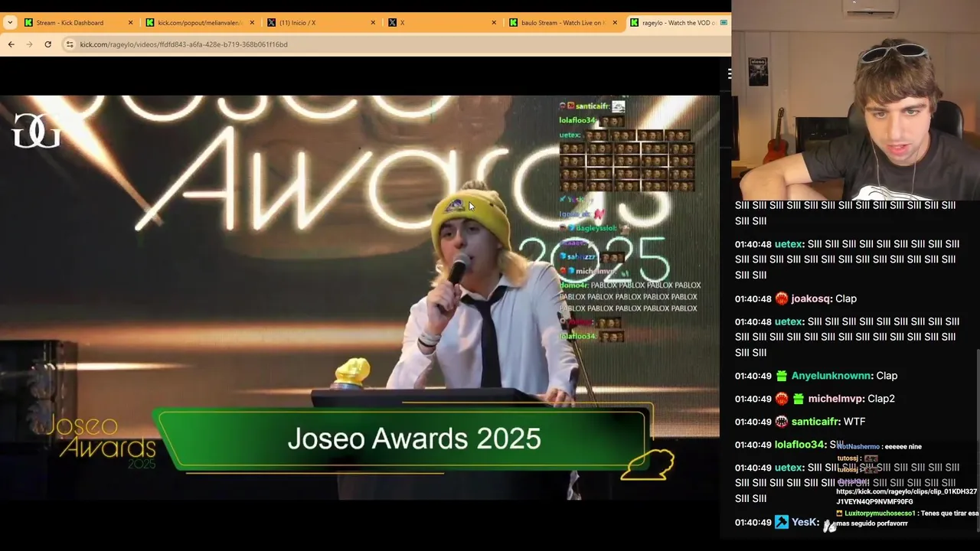Open lolafloo34's username in the chat
Viewport: 980px width, 551px height.
[x=800, y=445]
